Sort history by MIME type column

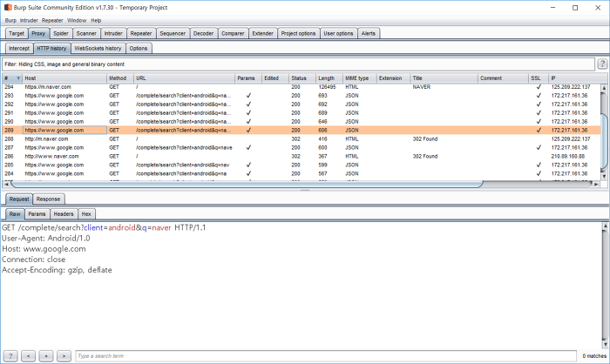[359, 78]
